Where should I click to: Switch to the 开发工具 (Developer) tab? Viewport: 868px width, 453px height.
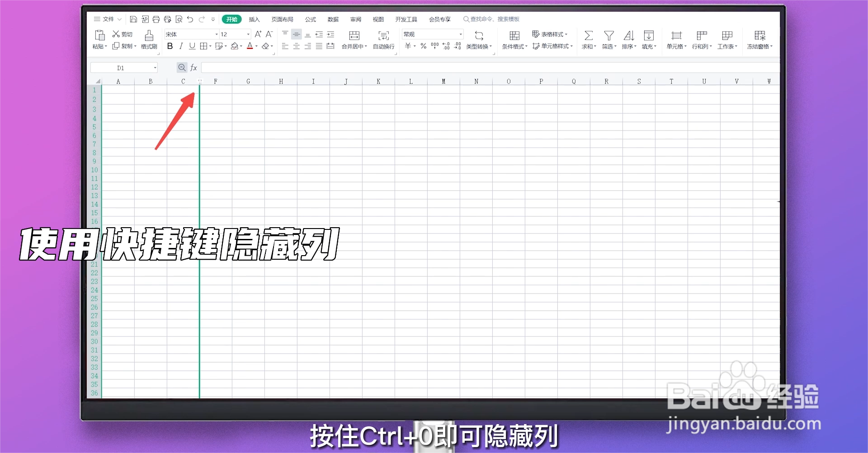[x=406, y=19]
